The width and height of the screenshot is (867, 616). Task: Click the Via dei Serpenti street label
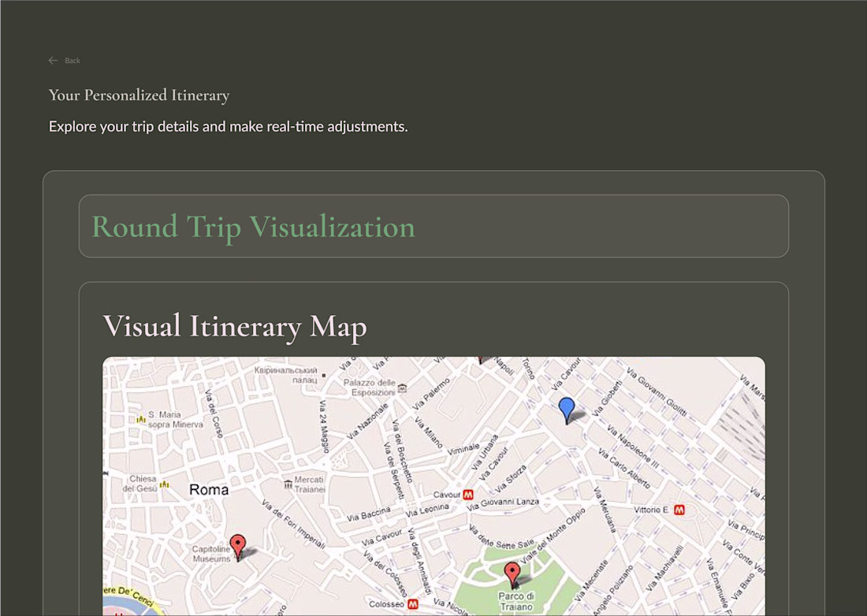click(394, 471)
